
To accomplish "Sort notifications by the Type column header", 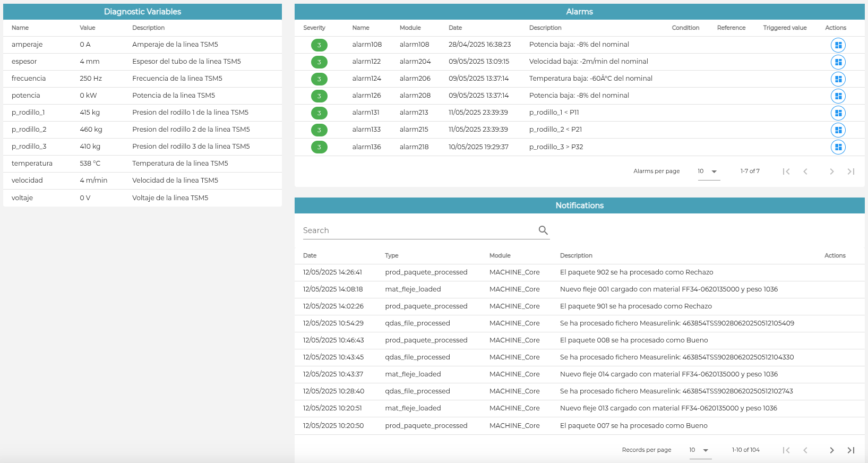I will (391, 255).
